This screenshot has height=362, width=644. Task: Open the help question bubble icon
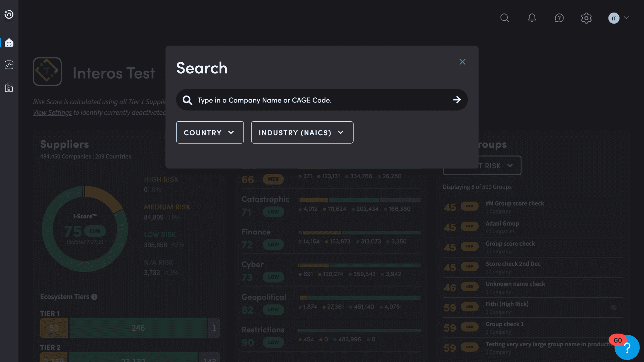point(559,18)
